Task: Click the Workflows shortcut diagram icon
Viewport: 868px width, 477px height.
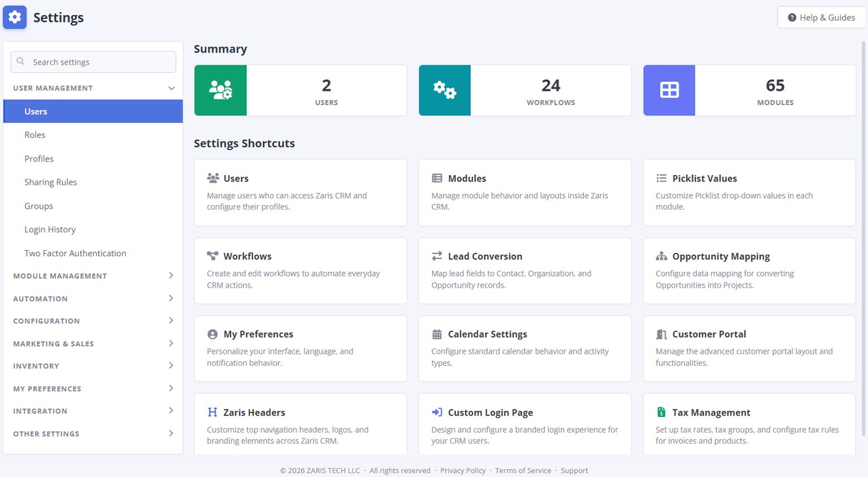Action: 213,256
